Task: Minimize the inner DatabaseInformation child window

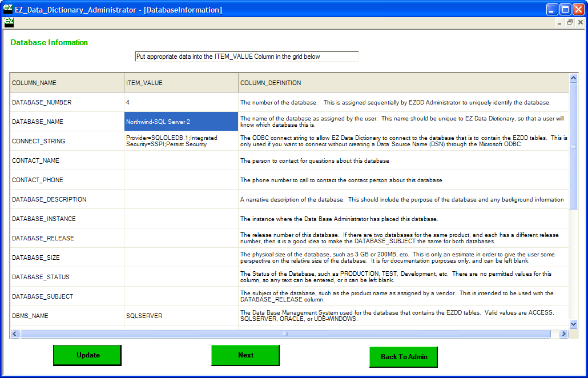Action: [x=559, y=22]
